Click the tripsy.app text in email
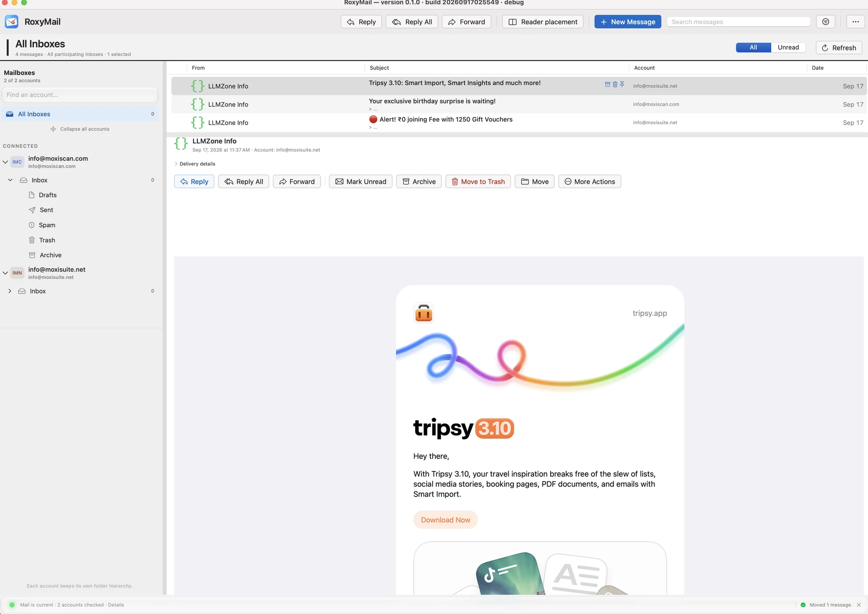868x614 pixels. coord(650,313)
